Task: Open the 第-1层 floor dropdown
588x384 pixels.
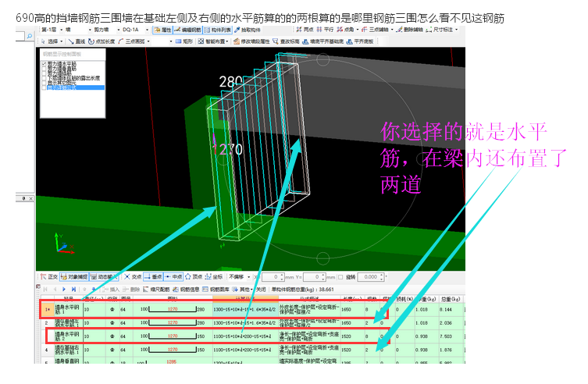Action: coord(61,30)
